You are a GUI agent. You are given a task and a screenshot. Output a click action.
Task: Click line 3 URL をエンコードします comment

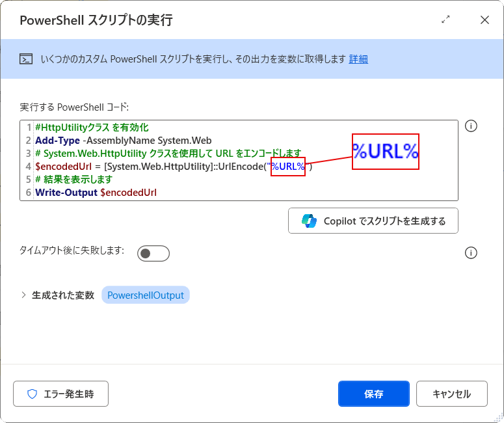168,154
